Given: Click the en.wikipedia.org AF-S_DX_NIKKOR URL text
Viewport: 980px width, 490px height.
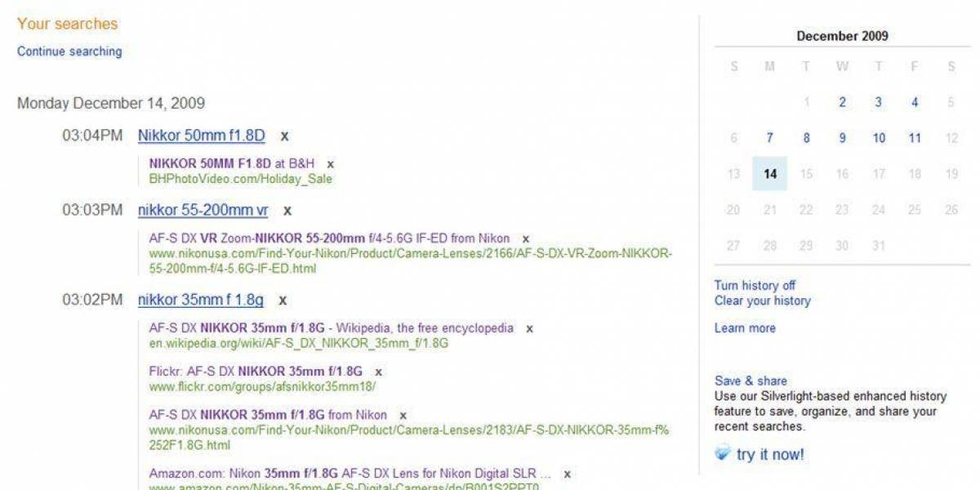Looking at the screenshot, I should pos(298,344).
